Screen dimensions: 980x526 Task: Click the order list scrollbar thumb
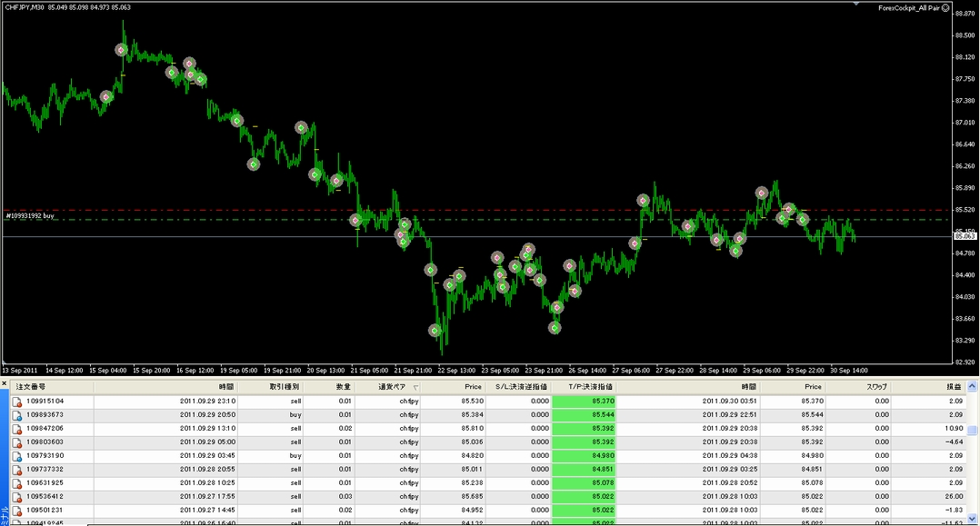972,431
